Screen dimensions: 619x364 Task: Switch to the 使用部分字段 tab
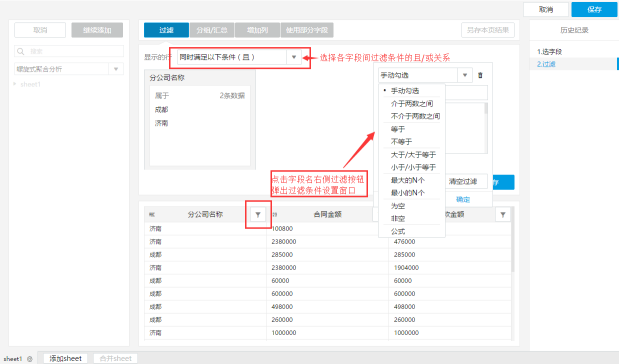pyautogui.click(x=307, y=30)
